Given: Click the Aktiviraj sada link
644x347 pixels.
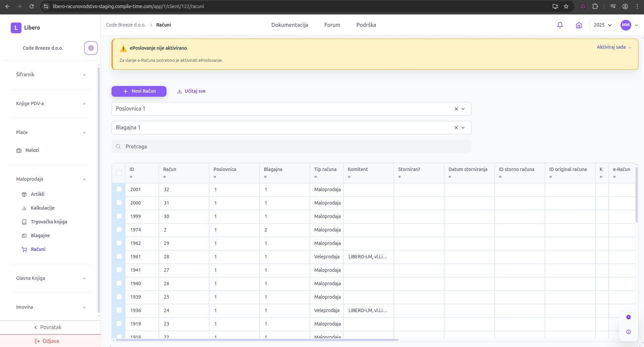Looking at the screenshot, I should click(x=613, y=47).
